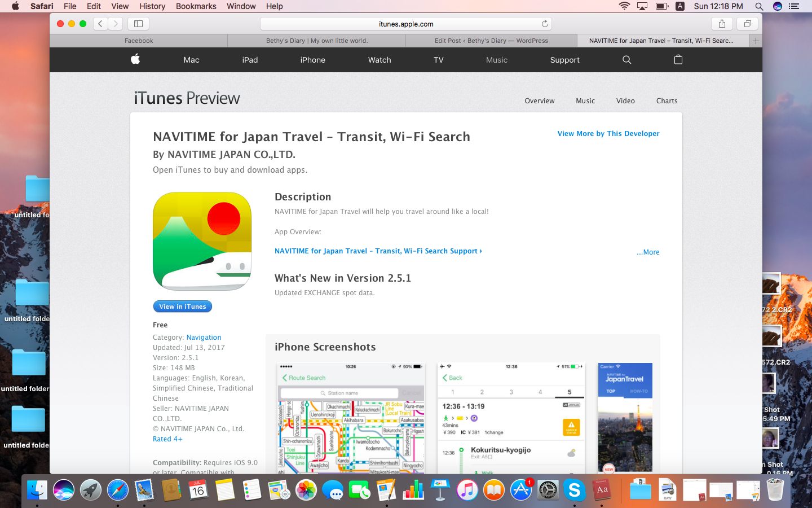Viewport: 812px width, 508px height.
Task: Click iPhone in the Apple navigation
Action: coord(312,60)
